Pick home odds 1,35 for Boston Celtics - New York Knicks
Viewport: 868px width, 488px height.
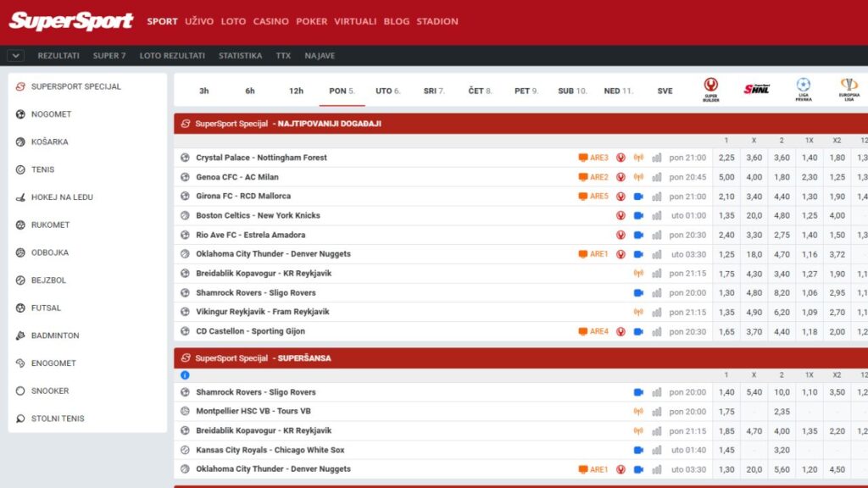[726, 216]
